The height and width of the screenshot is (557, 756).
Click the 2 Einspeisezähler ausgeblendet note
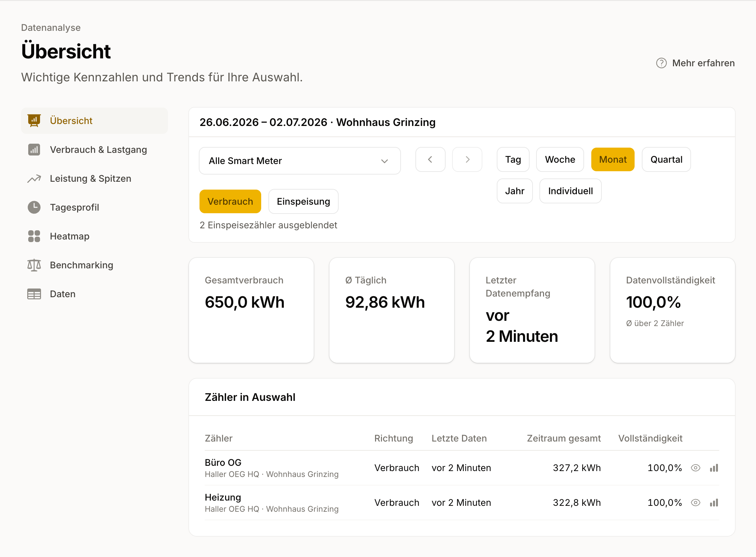[x=268, y=225]
